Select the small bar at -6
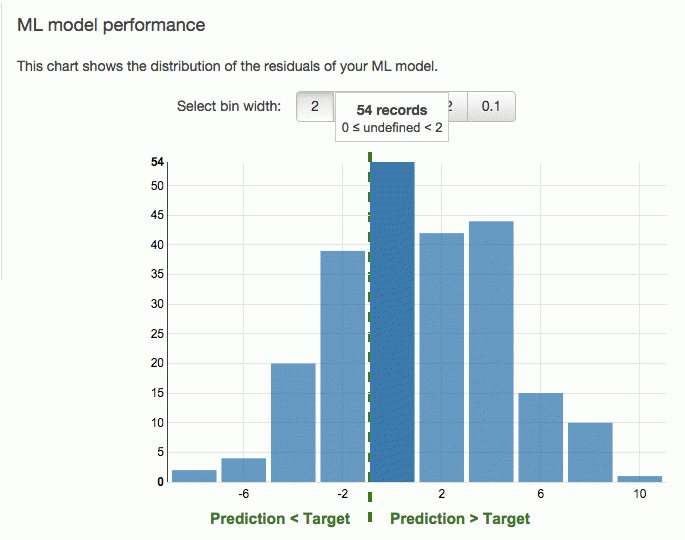Image resolution: width=685 pixels, height=540 pixels. (x=244, y=470)
